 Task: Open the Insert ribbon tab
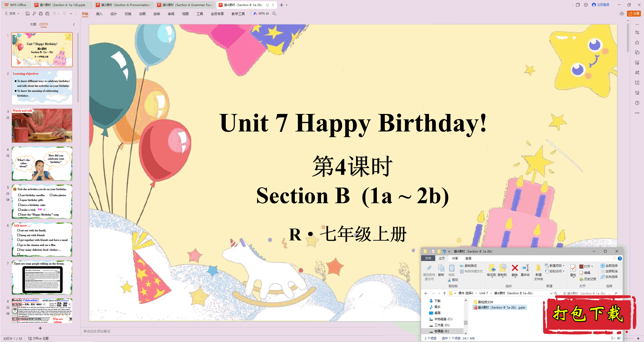(x=99, y=14)
